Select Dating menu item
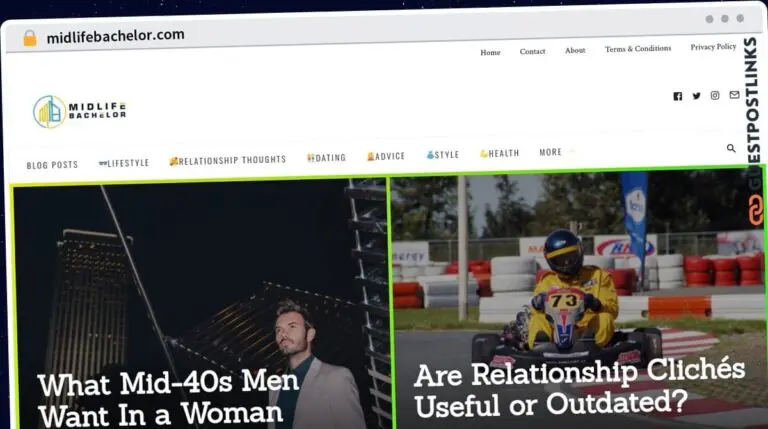 point(327,158)
